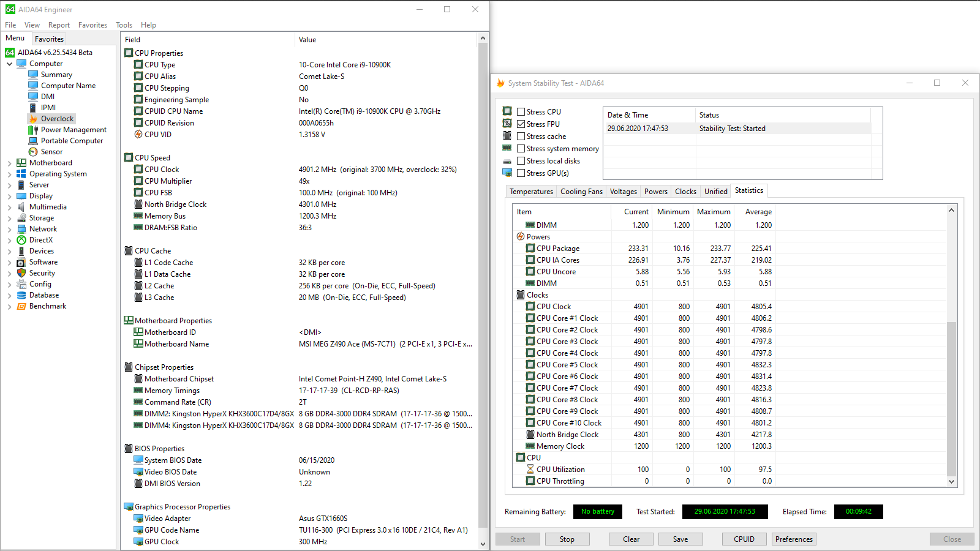Open the File menu
Image resolution: width=980 pixels, height=551 pixels.
pos(10,25)
